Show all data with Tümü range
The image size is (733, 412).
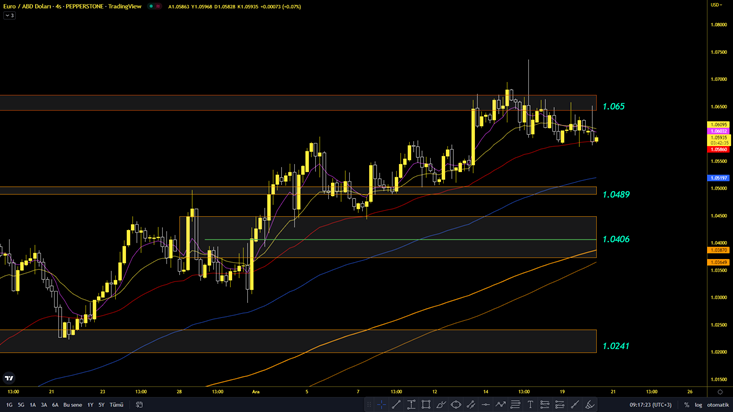point(116,405)
